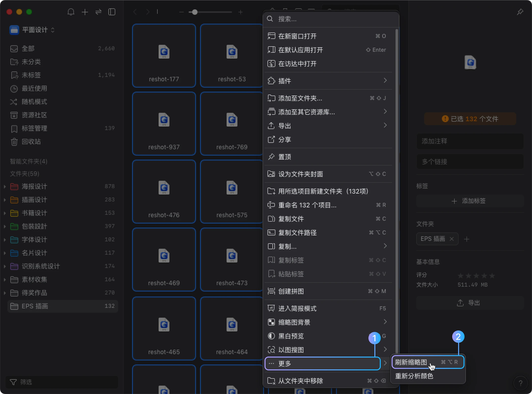
Task: Open the 平面设计 library switcher
Action: (x=32, y=30)
